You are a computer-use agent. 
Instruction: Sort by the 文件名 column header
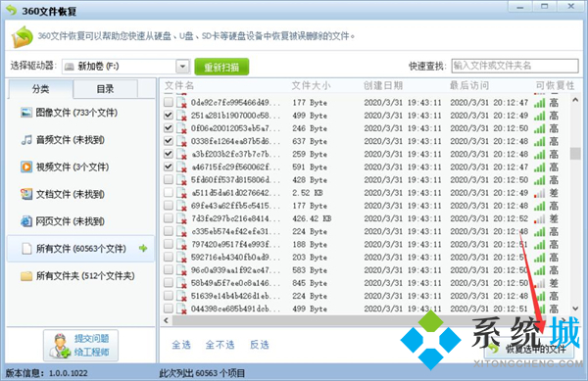click(x=179, y=86)
